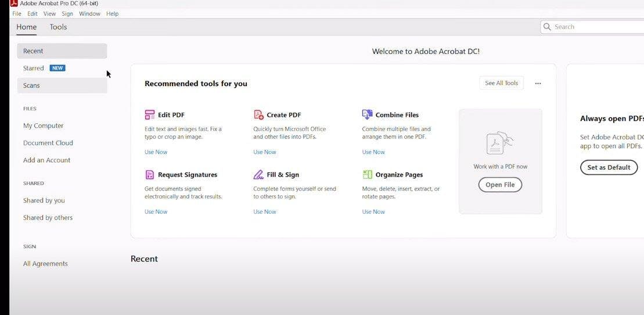Open Document Cloud files
This screenshot has width=644, height=315.
(x=48, y=143)
